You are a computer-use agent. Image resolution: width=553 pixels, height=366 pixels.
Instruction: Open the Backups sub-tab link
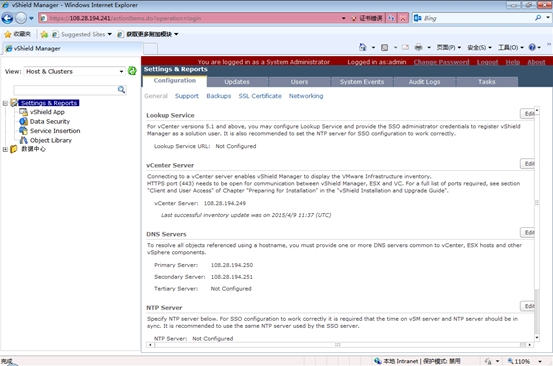(x=219, y=96)
